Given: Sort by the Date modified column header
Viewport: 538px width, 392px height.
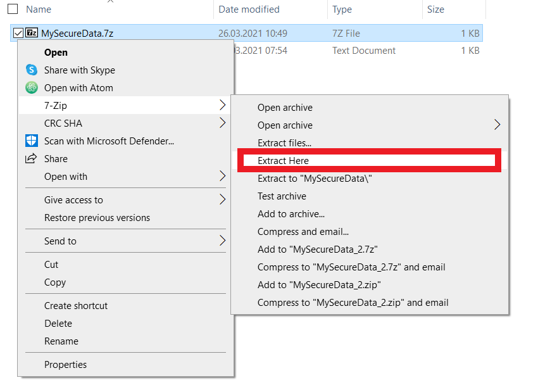Looking at the screenshot, I should point(249,9).
